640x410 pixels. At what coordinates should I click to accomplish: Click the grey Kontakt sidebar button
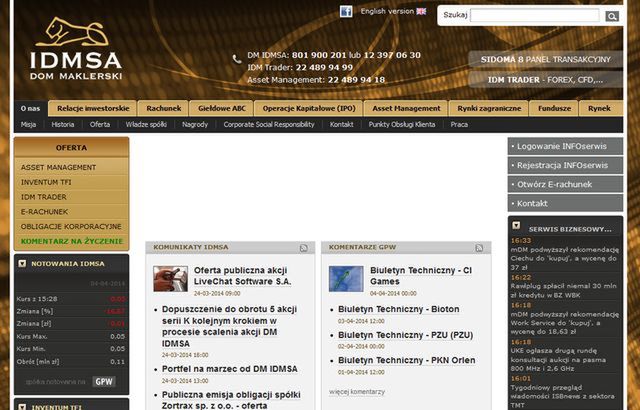point(565,203)
